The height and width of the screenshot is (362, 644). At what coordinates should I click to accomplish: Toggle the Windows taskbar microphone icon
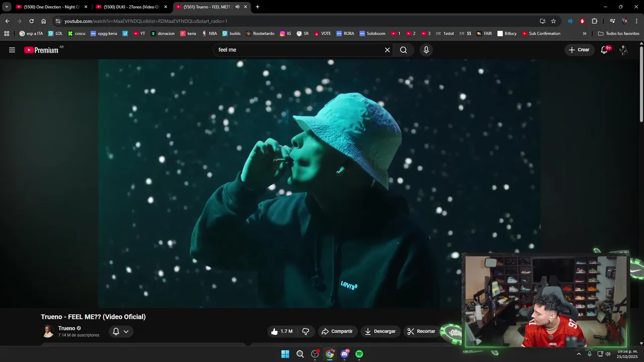point(590,354)
